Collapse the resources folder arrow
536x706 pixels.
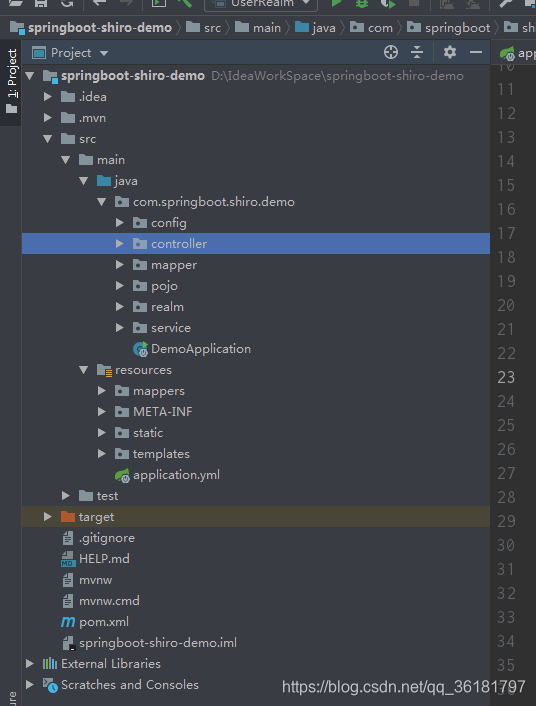point(84,370)
